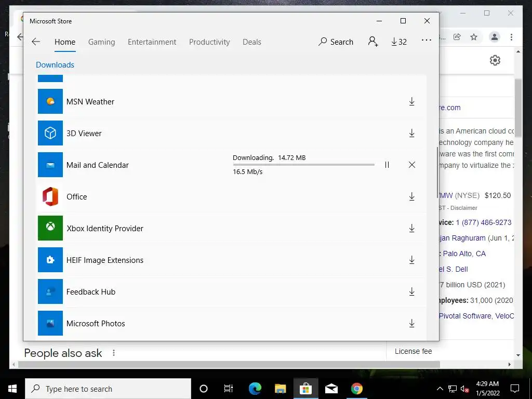Open Microsoft Photos app icon
This screenshot has width=532, height=399.
[x=50, y=323]
